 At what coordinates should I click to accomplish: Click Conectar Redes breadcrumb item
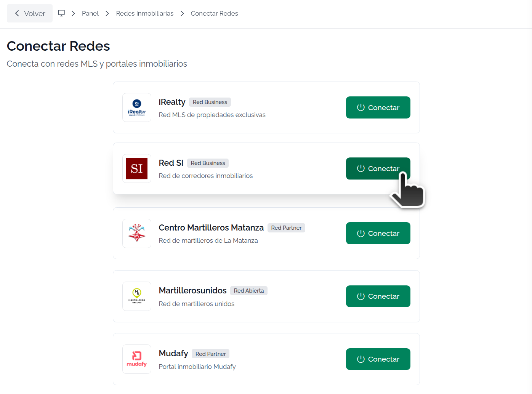click(215, 13)
